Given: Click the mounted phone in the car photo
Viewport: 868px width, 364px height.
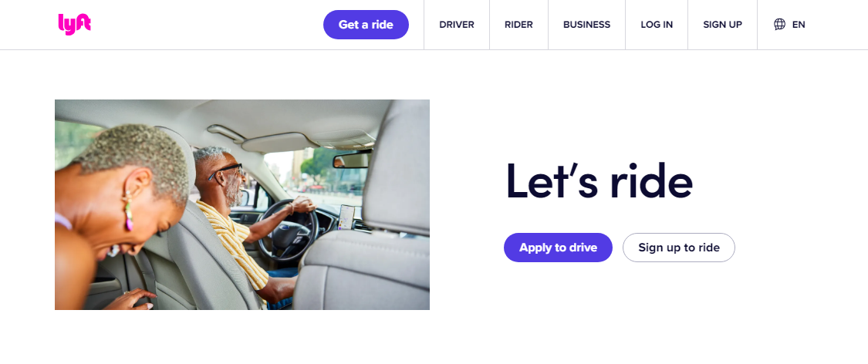Looking at the screenshot, I should pos(346,217).
